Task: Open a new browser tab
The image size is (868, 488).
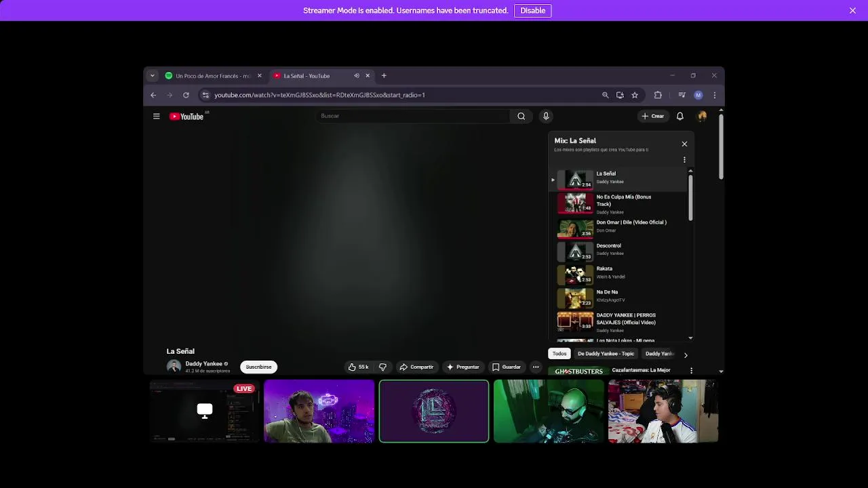Action: [x=384, y=76]
